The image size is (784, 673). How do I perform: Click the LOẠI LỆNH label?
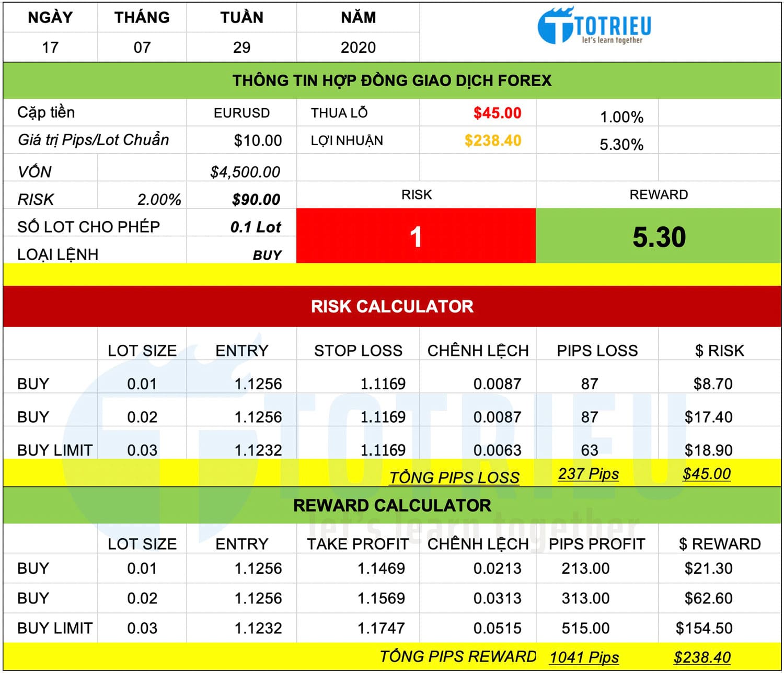click(x=57, y=254)
